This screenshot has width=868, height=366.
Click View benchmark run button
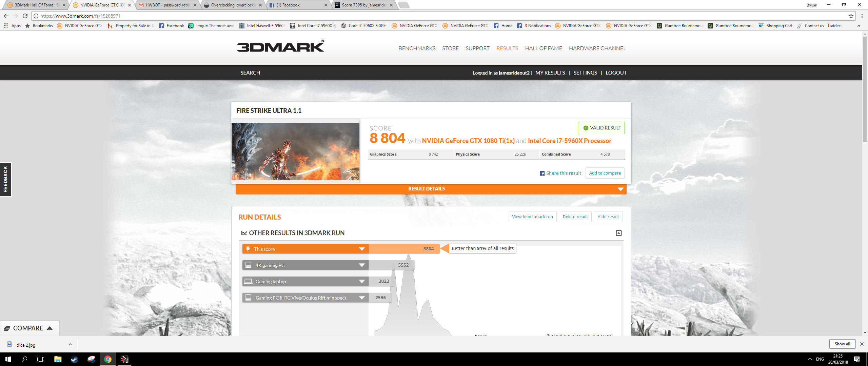tap(532, 217)
